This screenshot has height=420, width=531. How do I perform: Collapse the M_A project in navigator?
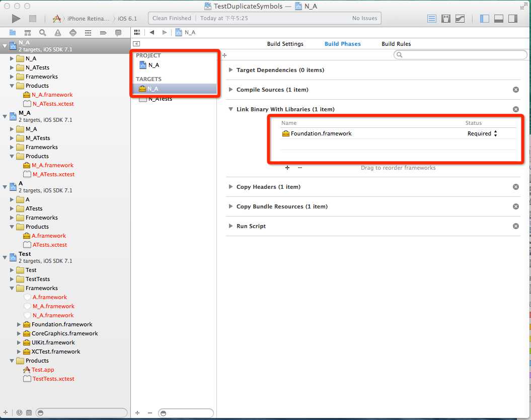tap(5, 116)
